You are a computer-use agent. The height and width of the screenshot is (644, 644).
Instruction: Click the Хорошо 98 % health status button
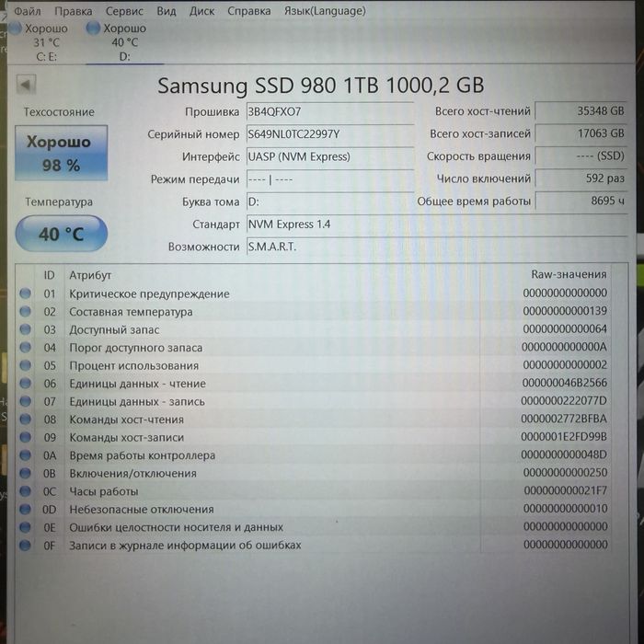(62, 154)
